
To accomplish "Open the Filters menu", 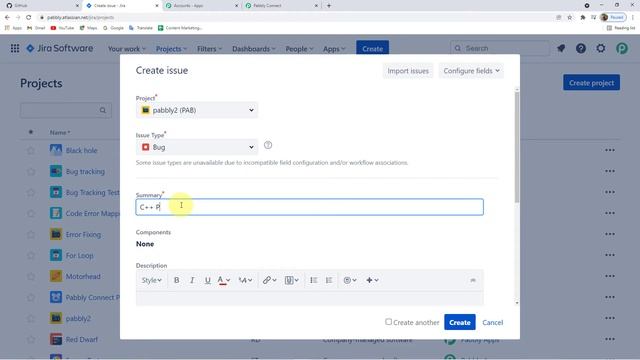I will point(209,49).
